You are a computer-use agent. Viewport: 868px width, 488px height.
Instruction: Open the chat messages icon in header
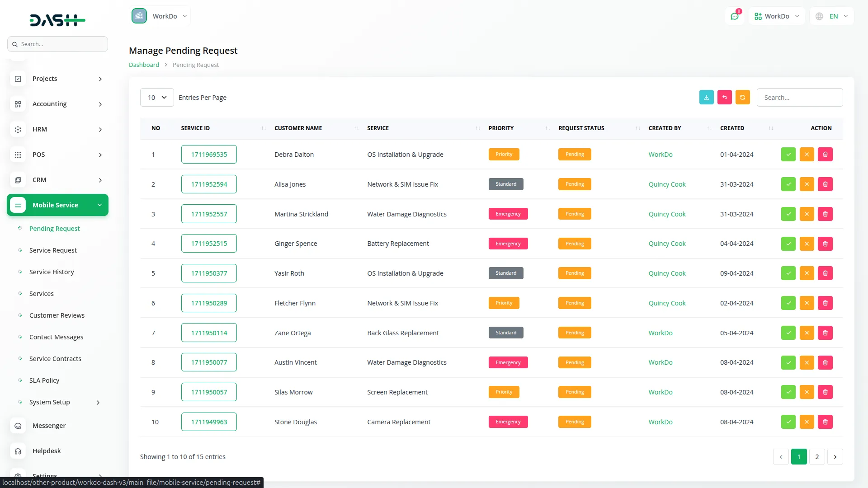[x=735, y=16]
